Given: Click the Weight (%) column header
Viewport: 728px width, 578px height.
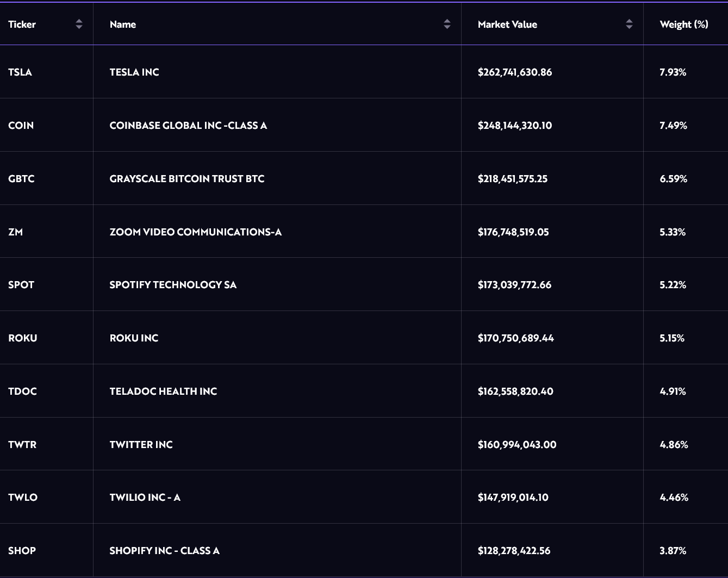Looking at the screenshot, I should coord(686,24).
